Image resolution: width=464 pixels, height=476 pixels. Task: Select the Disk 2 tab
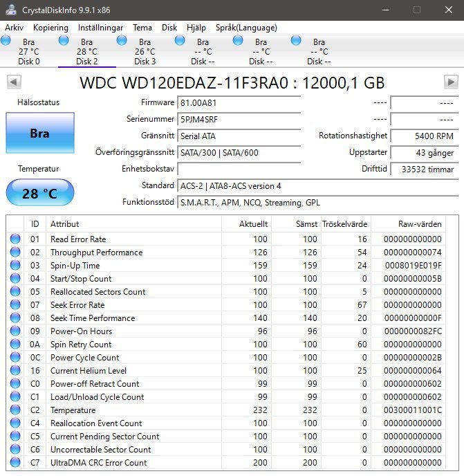tap(87, 51)
